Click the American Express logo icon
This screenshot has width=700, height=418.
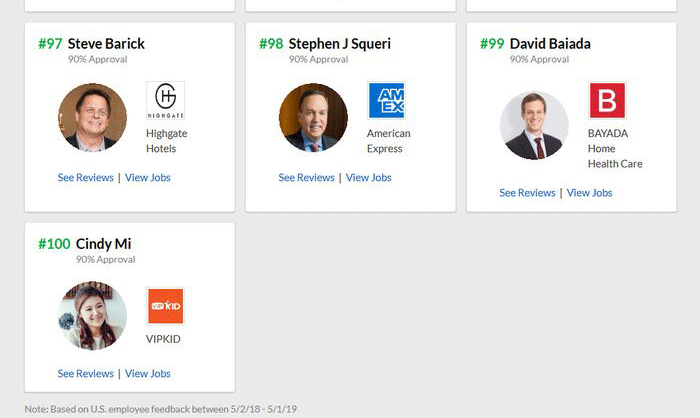386,101
